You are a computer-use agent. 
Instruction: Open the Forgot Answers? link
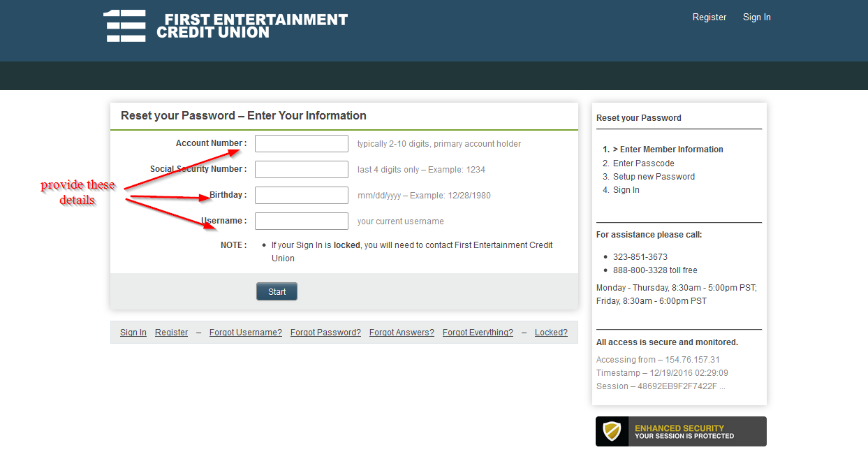tap(402, 333)
